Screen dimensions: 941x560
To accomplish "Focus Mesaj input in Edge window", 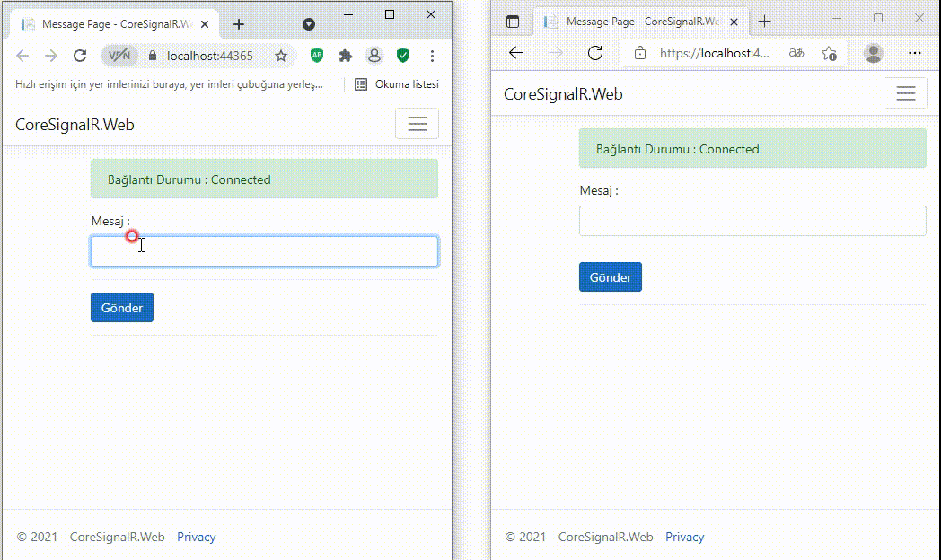I will tap(752, 220).
